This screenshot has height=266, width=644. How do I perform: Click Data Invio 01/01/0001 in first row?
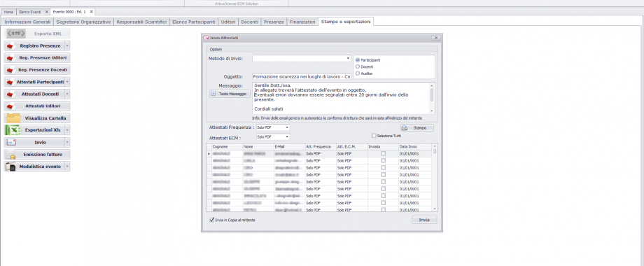point(414,153)
